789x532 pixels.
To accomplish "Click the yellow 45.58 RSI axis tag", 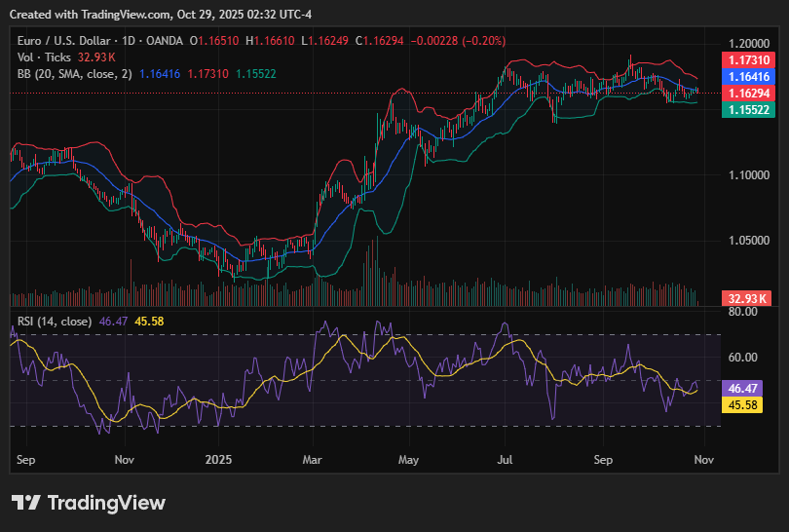I will click(x=747, y=403).
